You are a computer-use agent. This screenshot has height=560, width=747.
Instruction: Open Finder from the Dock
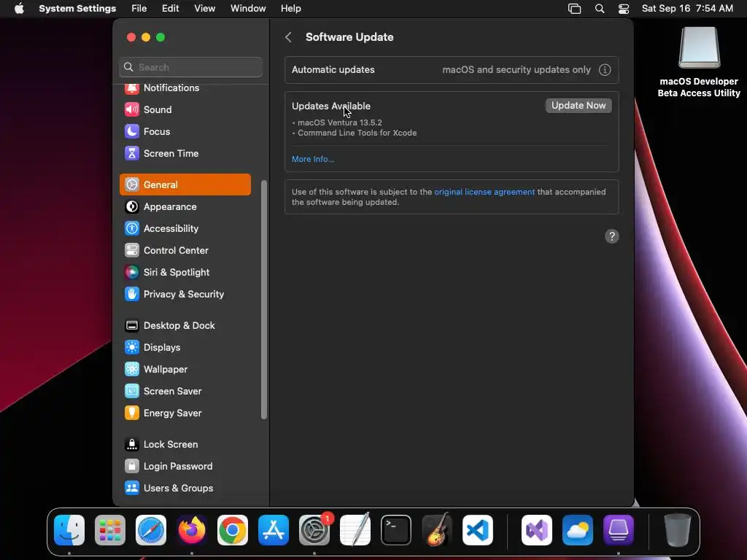point(69,530)
